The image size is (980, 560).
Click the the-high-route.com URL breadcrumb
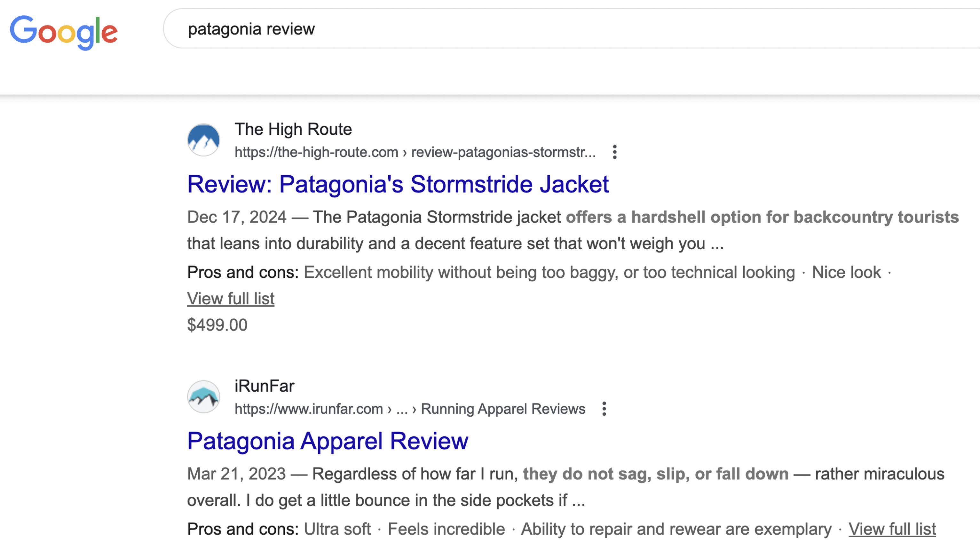tap(415, 152)
